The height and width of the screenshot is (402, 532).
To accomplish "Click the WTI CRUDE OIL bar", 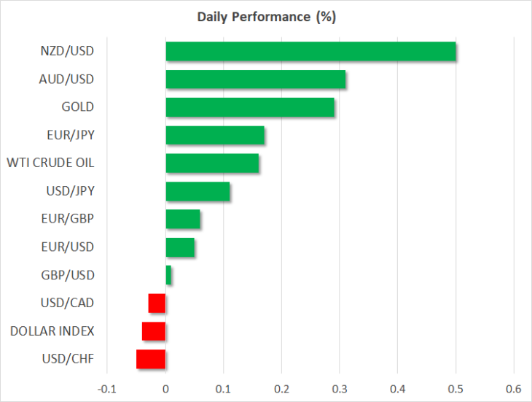I will pos(212,163).
